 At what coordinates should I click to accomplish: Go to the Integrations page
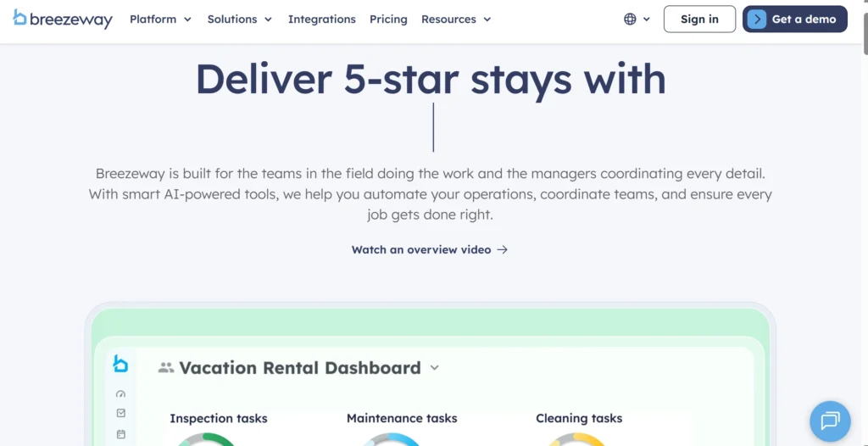coord(322,19)
